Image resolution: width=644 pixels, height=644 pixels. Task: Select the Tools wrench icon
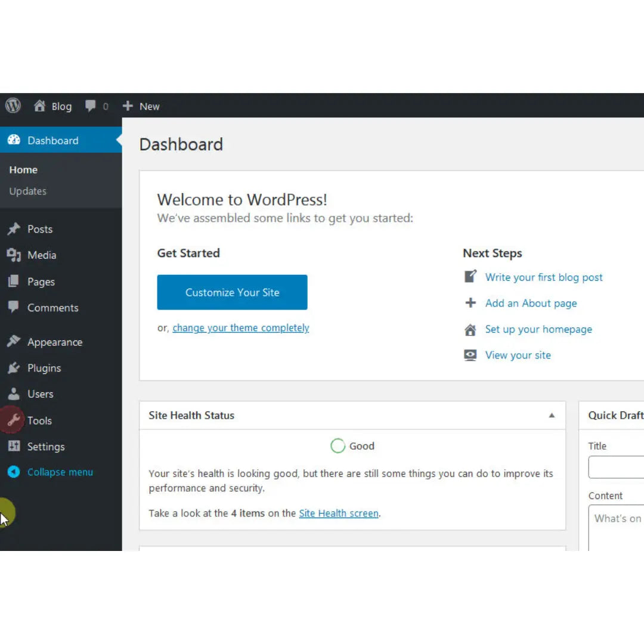pyautogui.click(x=13, y=420)
